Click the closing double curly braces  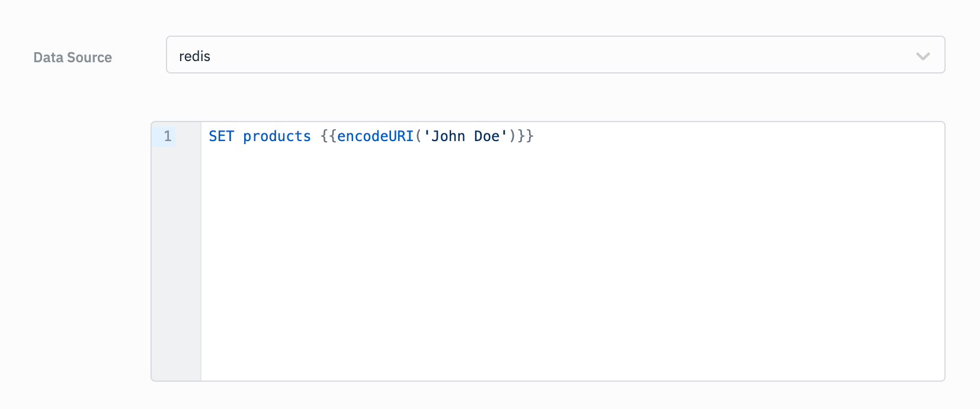pos(526,136)
